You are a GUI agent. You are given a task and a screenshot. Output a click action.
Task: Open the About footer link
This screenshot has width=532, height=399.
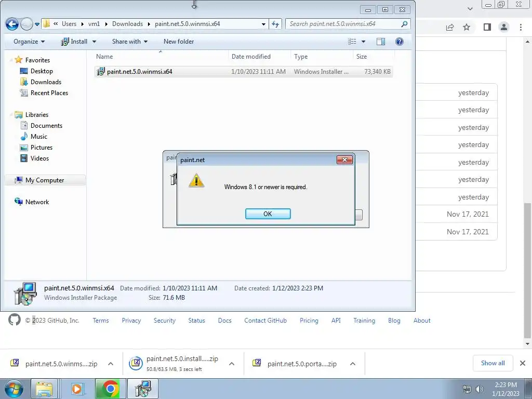422,320
